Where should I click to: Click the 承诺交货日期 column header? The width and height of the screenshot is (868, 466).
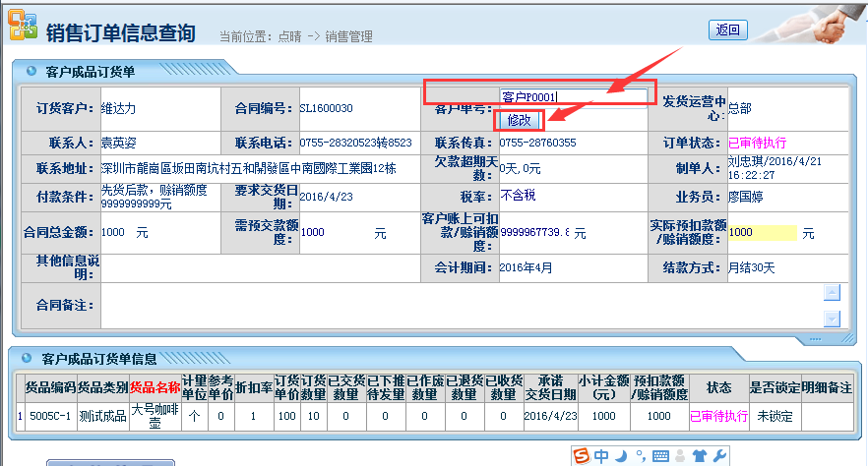(551, 387)
